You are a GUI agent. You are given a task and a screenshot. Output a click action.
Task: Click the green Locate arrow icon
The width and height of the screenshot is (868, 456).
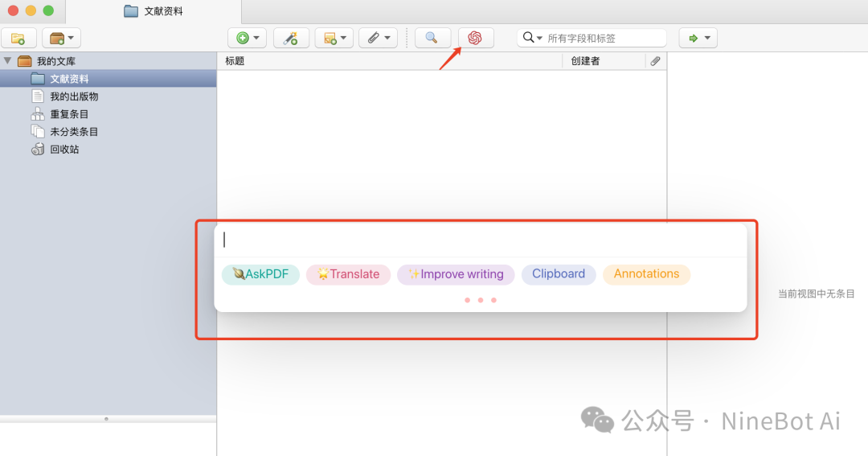(693, 39)
